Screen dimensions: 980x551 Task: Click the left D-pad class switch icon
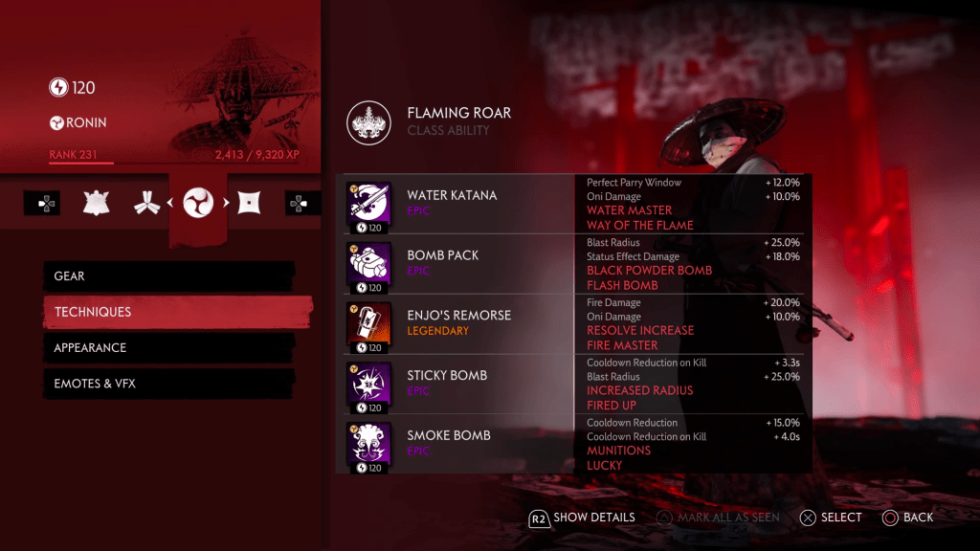(x=42, y=203)
